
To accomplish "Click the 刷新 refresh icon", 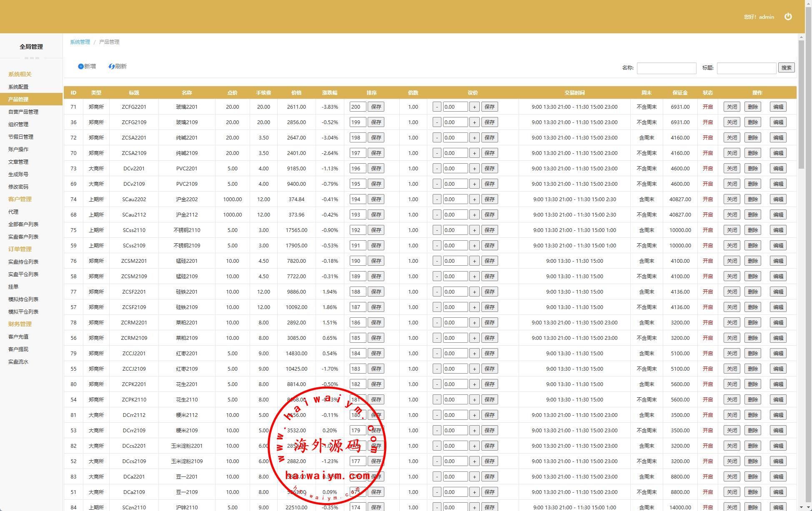I will click(111, 67).
